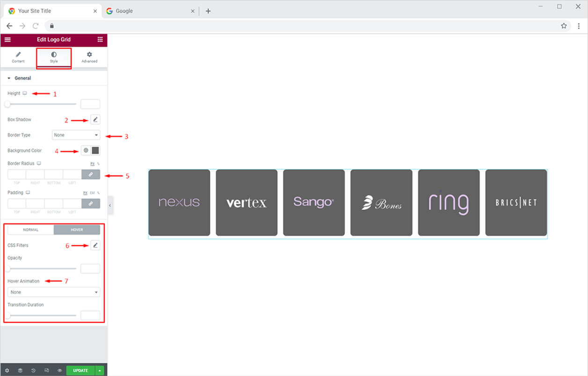Adjust the Transition Duration slider handle
The height and width of the screenshot is (376, 588).
tap(7, 315)
